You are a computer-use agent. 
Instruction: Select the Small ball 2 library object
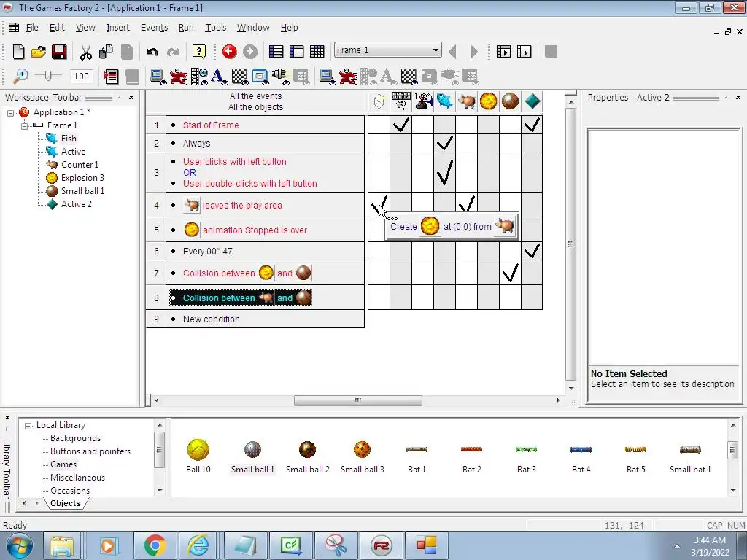307,456
